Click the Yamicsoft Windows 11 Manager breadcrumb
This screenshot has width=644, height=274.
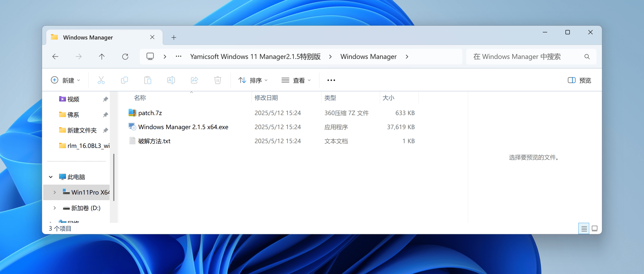255,57
